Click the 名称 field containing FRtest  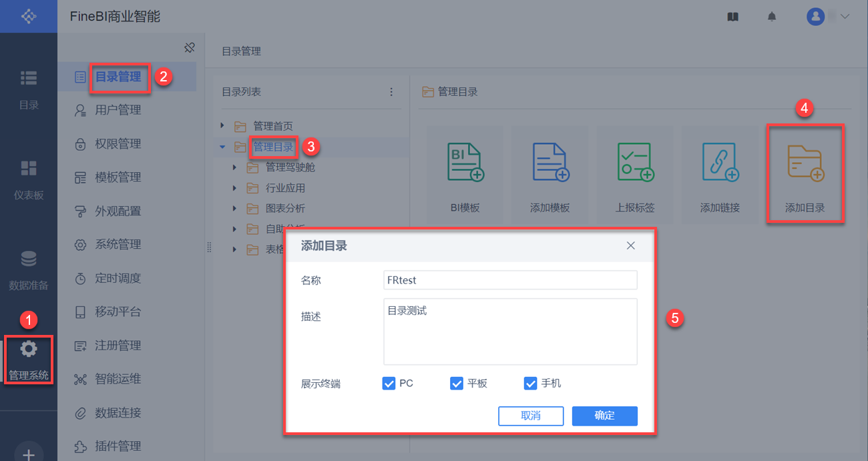[510, 280]
